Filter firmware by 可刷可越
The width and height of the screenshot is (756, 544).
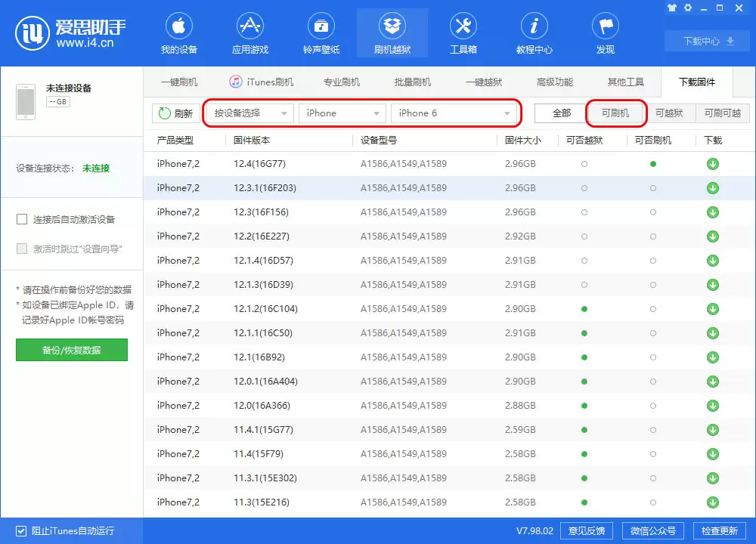tap(723, 113)
